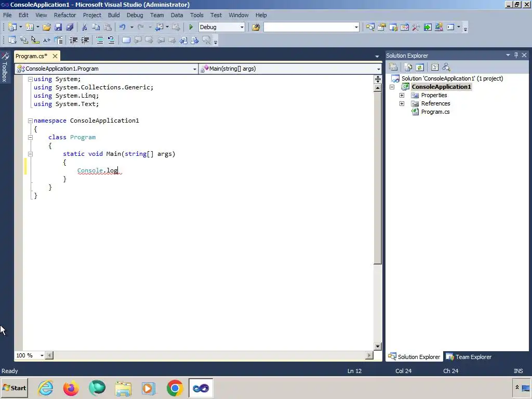Click the Find in Files binoculars icon
This screenshot has width=532, height=399.
(256, 27)
